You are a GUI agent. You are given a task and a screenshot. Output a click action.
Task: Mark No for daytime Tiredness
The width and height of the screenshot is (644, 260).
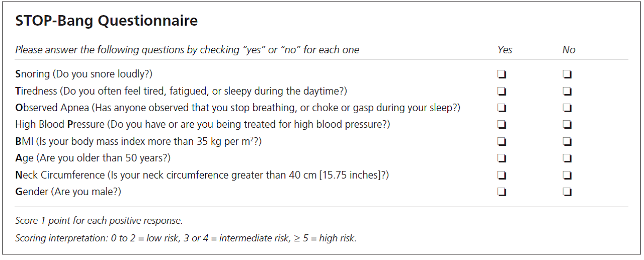point(567,92)
